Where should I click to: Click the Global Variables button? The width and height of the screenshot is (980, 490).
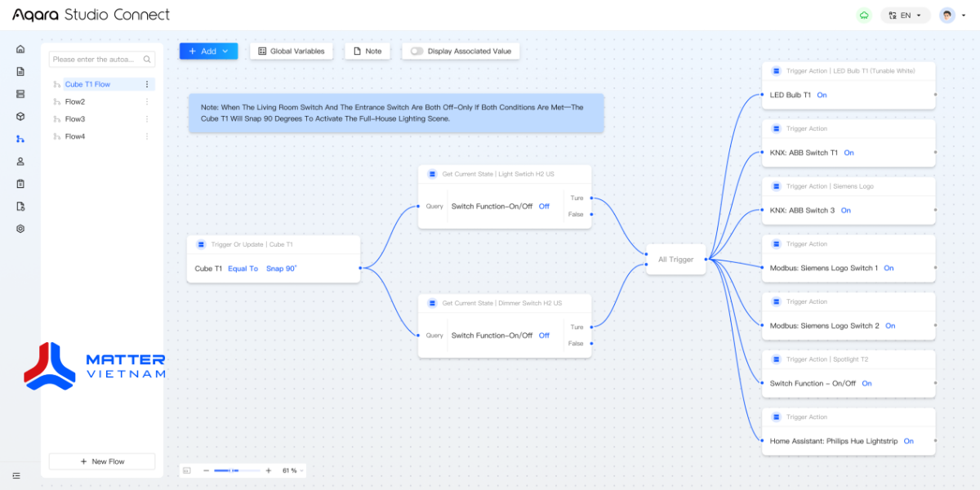coord(292,51)
